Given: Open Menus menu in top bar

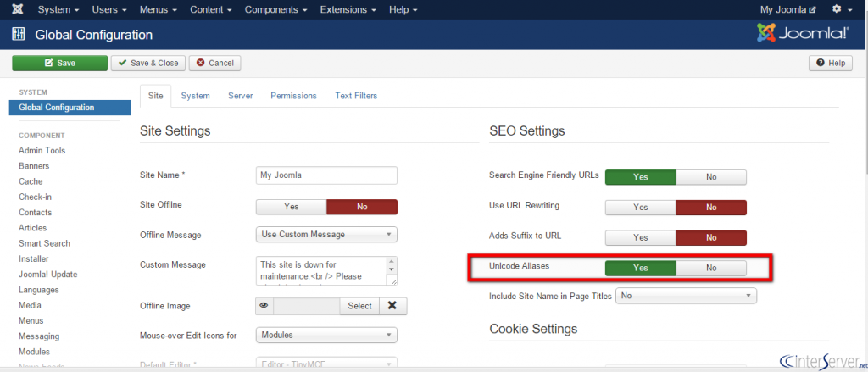Looking at the screenshot, I should pyautogui.click(x=159, y=10).
